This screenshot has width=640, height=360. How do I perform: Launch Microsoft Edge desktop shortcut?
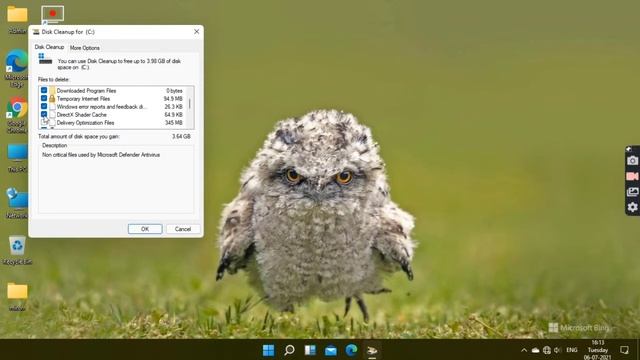click(17, 68)
